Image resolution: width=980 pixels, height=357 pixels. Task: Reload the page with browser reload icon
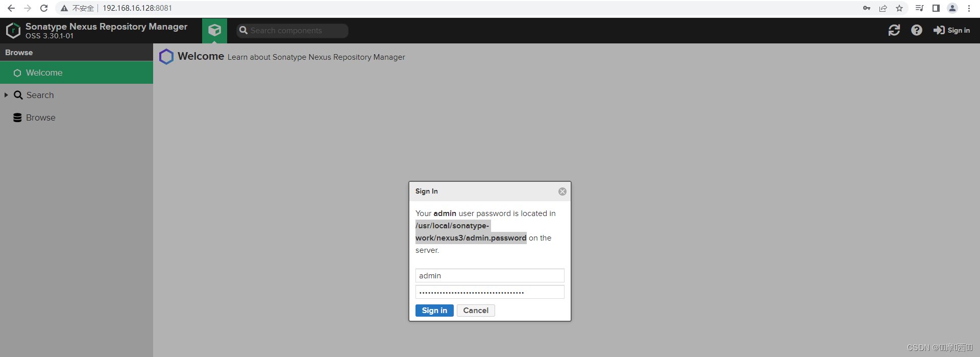click(x=44, y=8)
